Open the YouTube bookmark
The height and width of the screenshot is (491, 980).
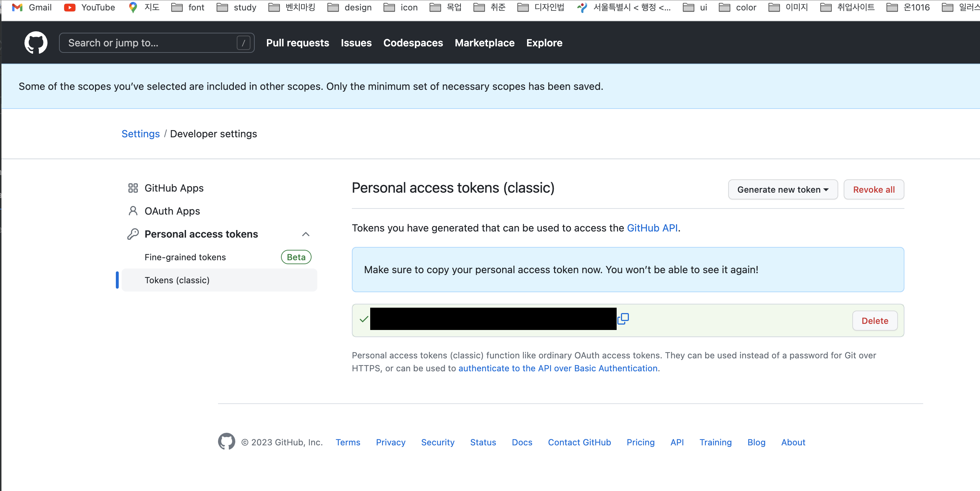[x=90, y=7]
